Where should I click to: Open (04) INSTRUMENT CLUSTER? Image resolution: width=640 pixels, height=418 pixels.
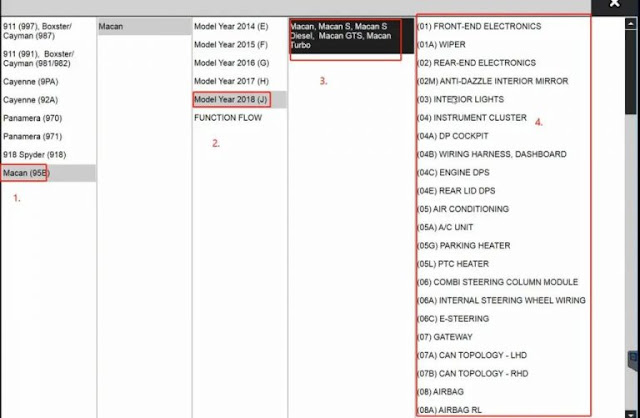[472, 118]
